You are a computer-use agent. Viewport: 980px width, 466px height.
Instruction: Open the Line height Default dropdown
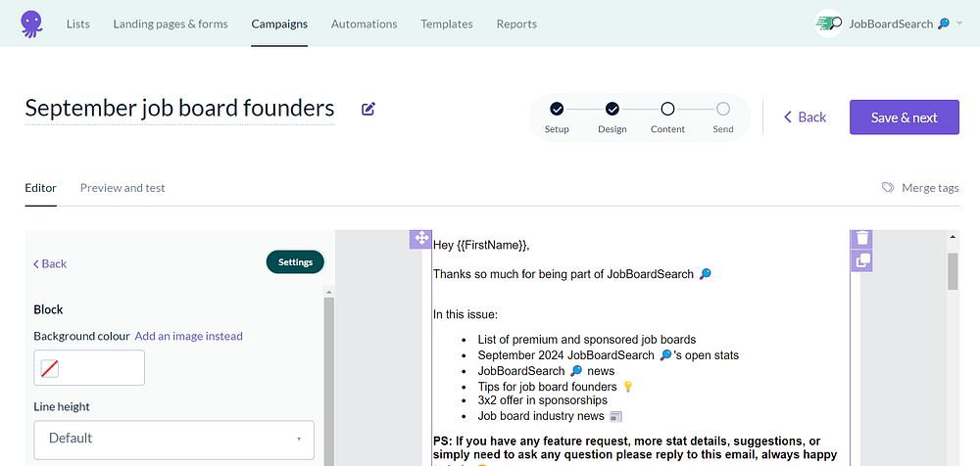coord(173,440)
